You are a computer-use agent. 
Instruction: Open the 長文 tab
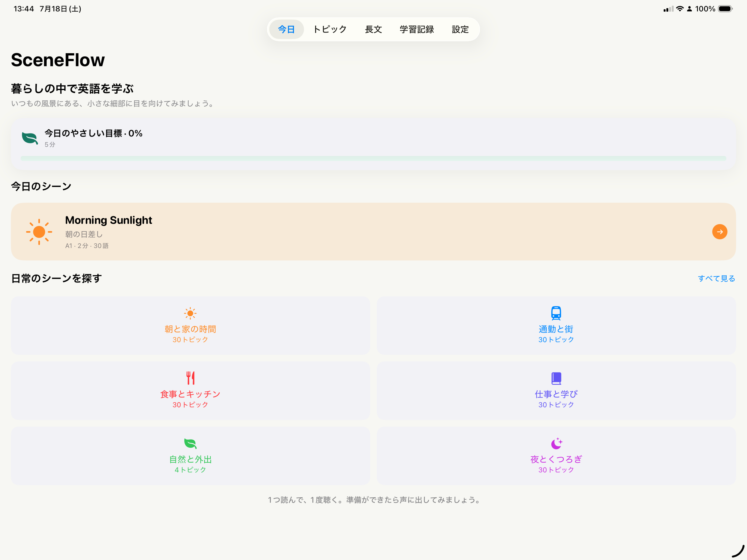[x=373, y=29]
